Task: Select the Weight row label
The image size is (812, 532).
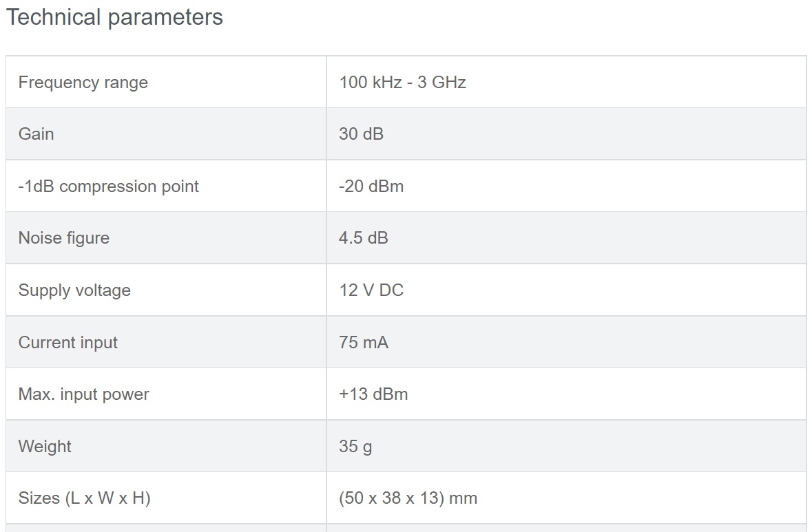Action: click(x=45, y=446)
